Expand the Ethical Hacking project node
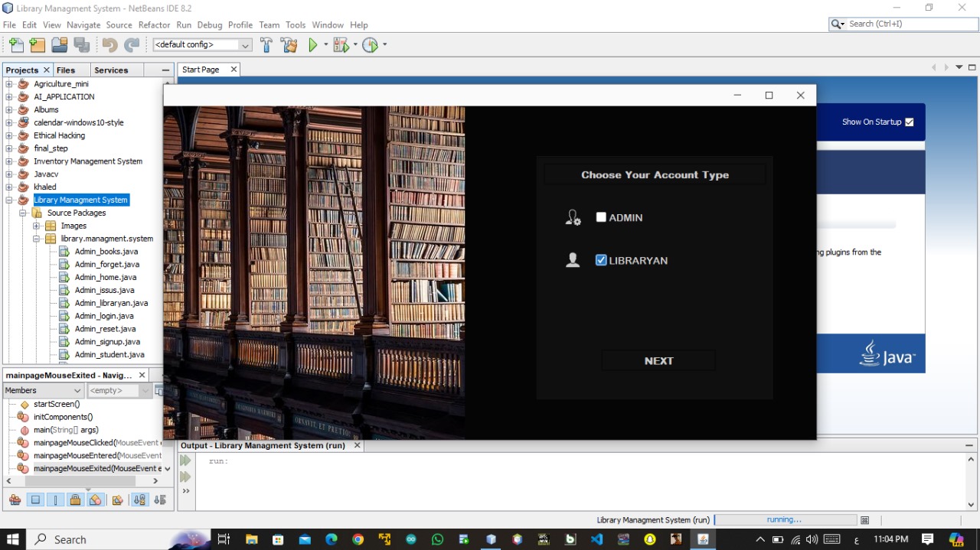The width and height of the screenshot is (980, 550). (9, 135)
